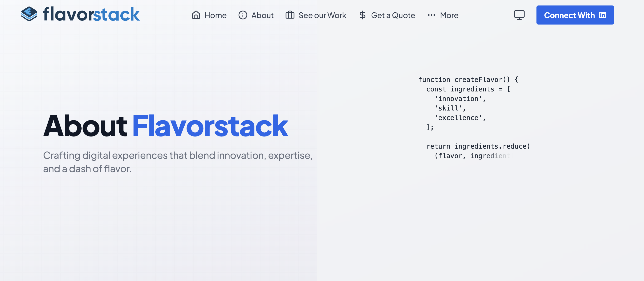Viewport: 644px width, 281px height.
Task: Expand the More menu
Action: point(443,15)
